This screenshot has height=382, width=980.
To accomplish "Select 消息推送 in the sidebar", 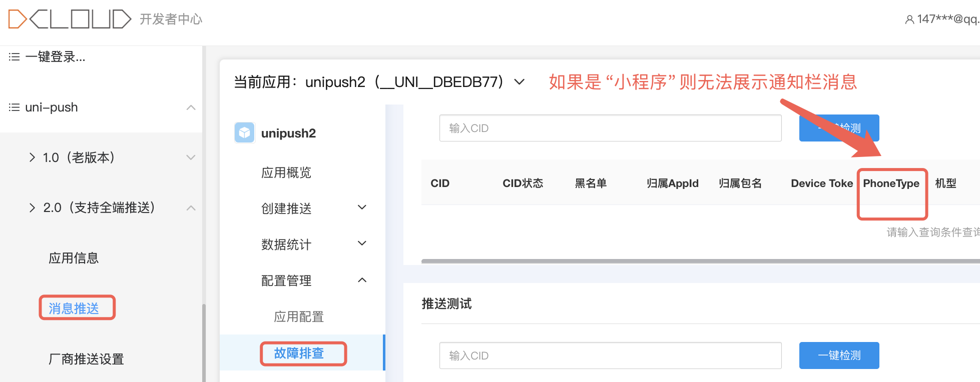I will tap(74, 308).
